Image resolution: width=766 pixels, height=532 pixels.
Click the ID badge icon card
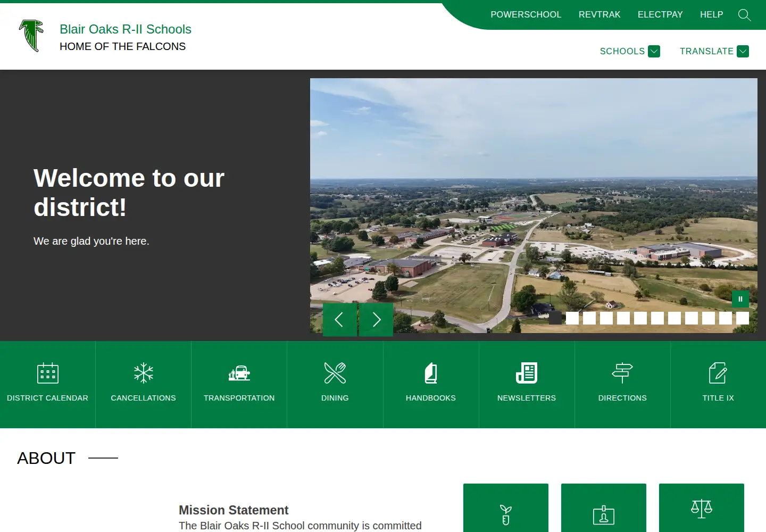click(x=604, y=508)
